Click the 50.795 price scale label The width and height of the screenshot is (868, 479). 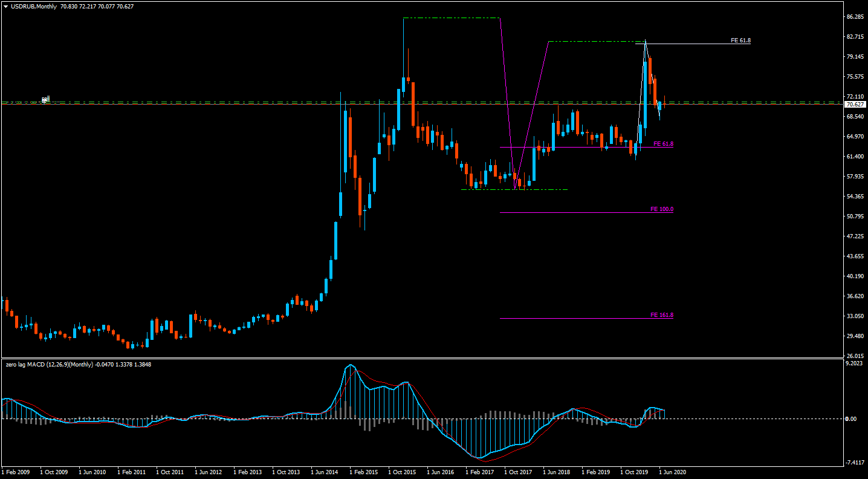pos(855,217)
